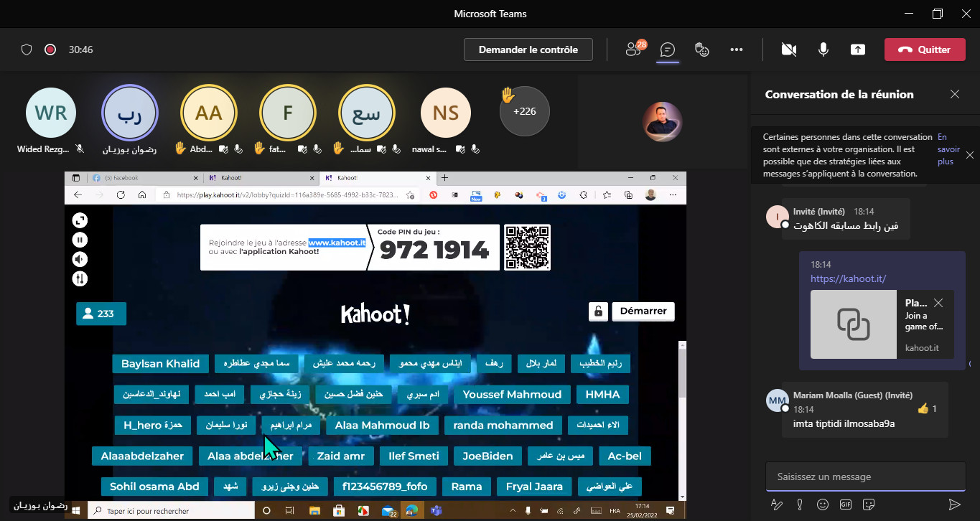Dismiss the external persons notice banner
This screenshot has height=521, width=980.
pyautogui.click(x=970, y=155)
